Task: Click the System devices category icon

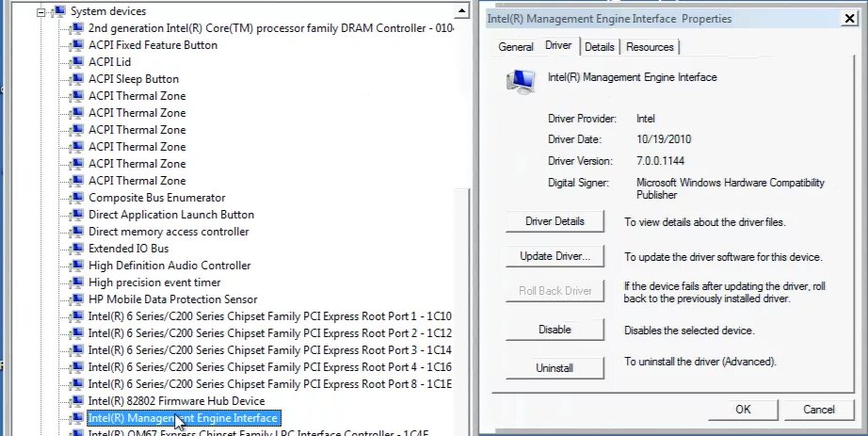Action: coord(58,11)
